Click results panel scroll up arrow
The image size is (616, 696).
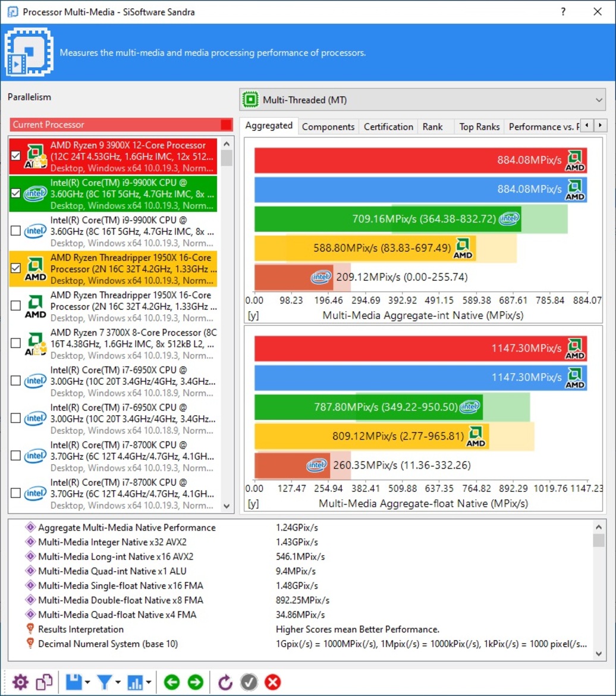599,527
